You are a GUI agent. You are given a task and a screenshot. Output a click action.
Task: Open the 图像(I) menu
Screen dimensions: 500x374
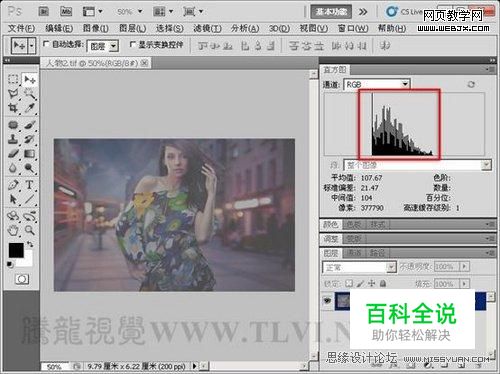coord(96,28)
